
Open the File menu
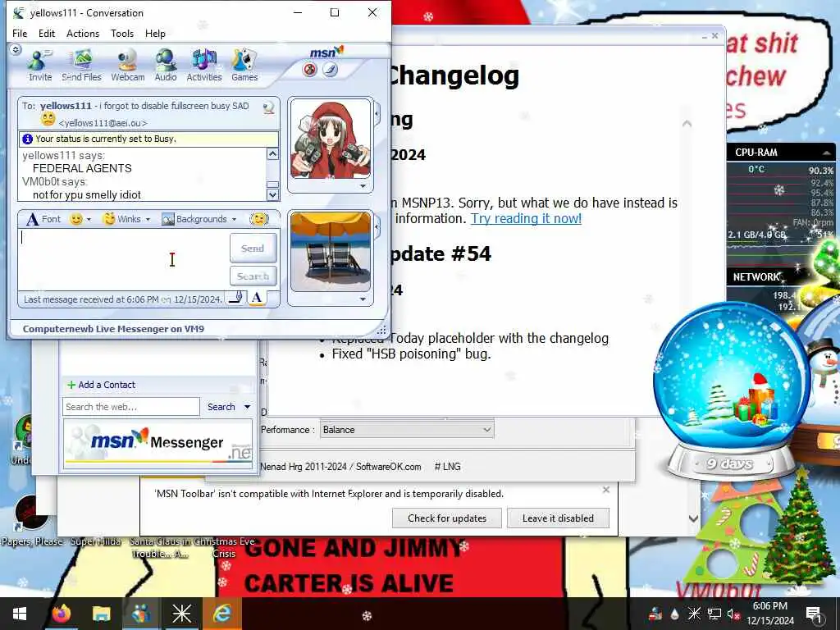20,33
